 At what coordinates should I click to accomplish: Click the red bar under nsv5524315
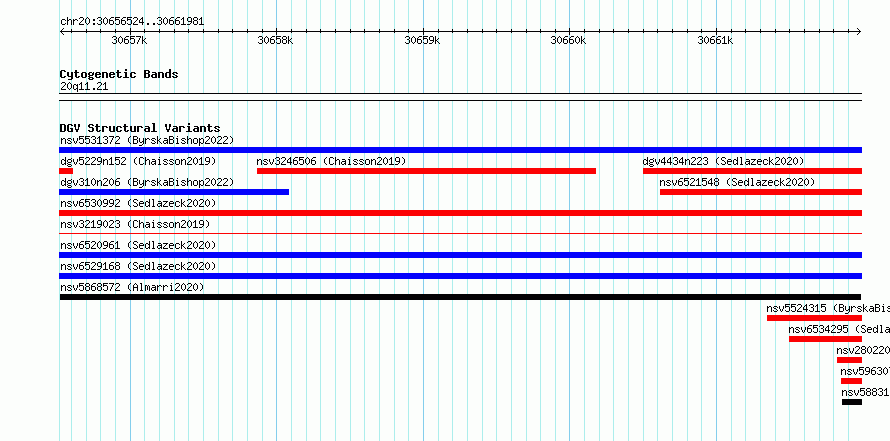click(815, 318)
